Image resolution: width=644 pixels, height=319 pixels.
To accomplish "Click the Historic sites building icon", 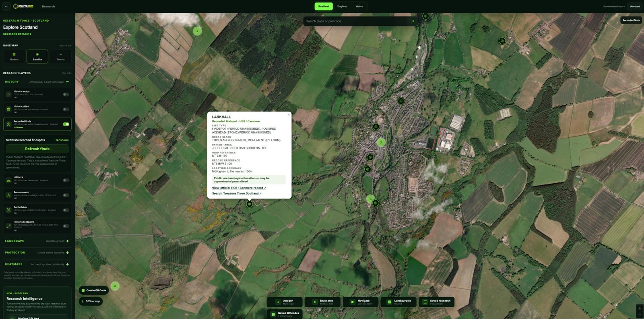I will click(x=8, y=109).
